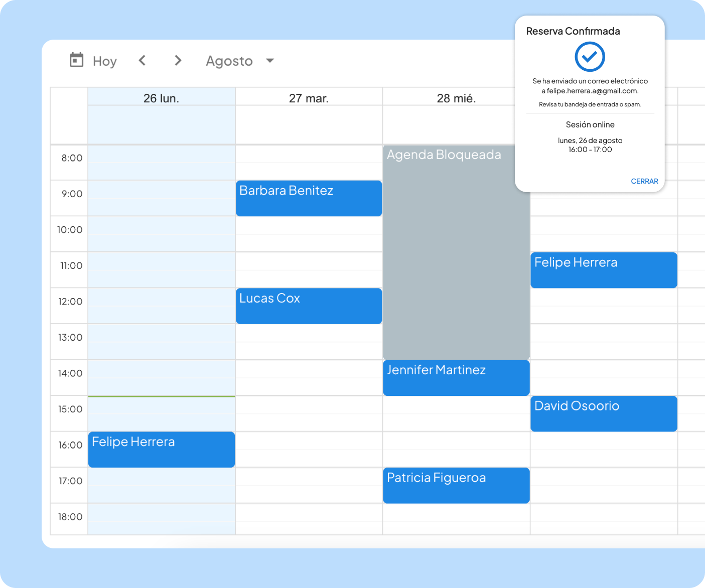Viewport: 705px width, 588px height.
Task: Click the blue checkmark confirmation icon
Action: (x=590, y=56)
